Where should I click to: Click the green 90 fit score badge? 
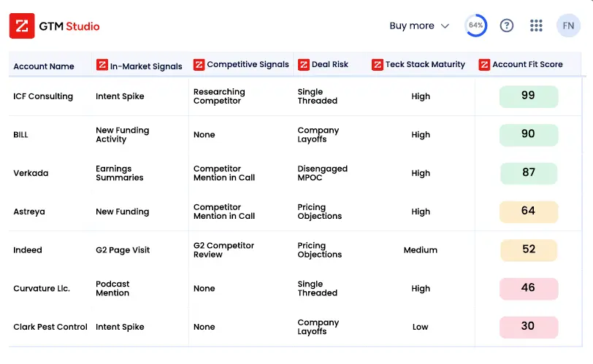coord(528,135)
